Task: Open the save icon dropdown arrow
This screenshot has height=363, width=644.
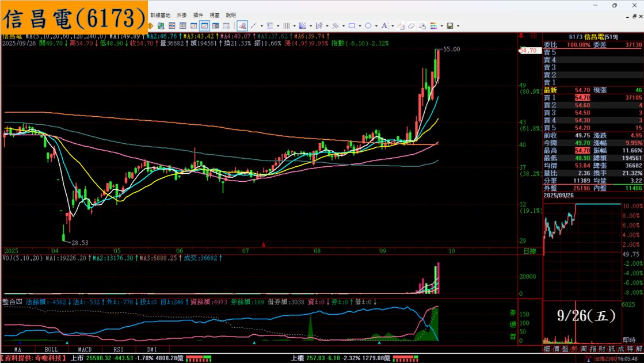Action: click(457, 26)
